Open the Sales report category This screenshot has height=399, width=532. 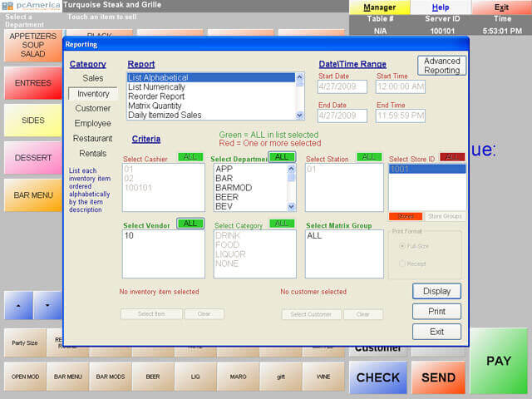(x=92, y=78)
